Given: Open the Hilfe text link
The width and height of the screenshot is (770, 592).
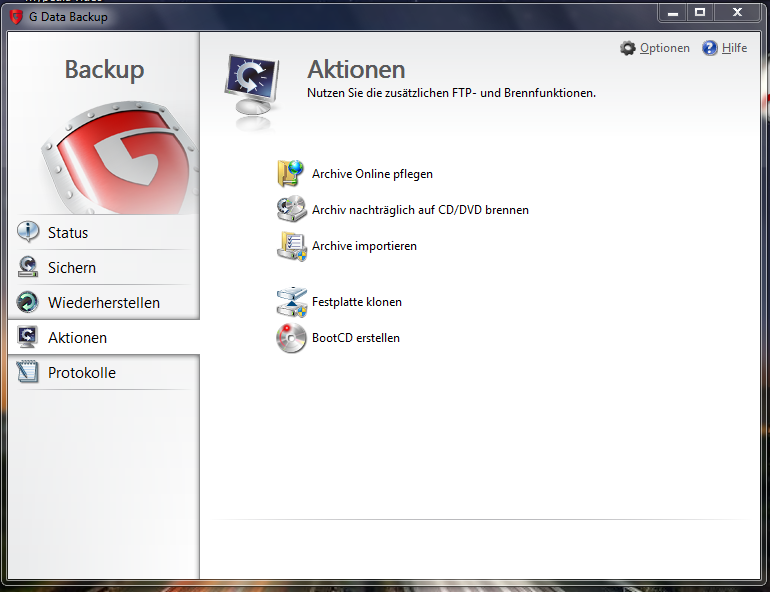Looking at the screenshot, I should coord(735,48).
